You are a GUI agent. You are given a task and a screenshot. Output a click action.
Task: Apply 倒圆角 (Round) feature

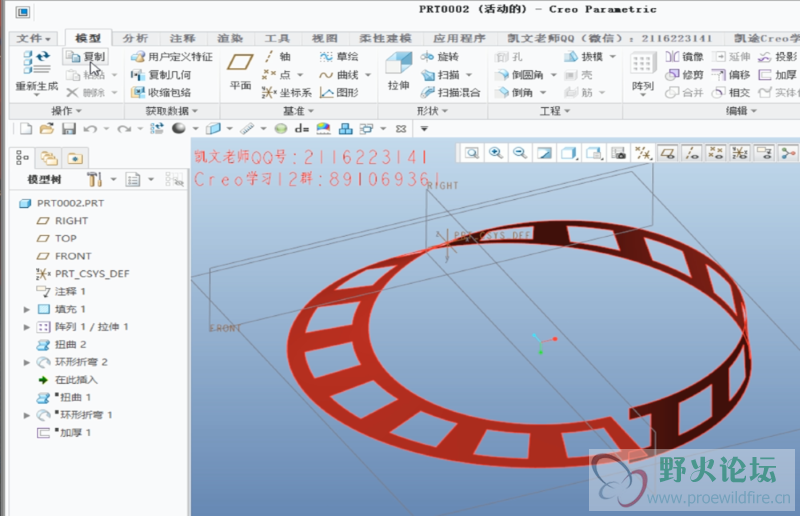[520, 75]
